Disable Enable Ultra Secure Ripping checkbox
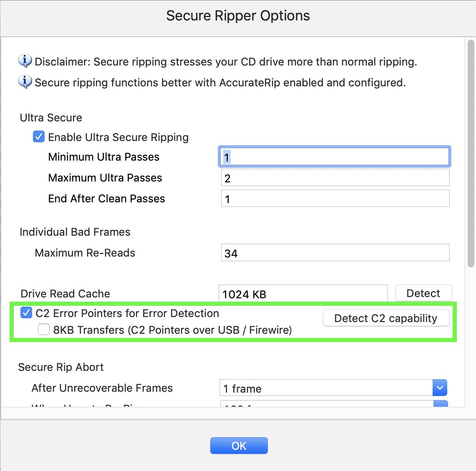 (39, 137)
